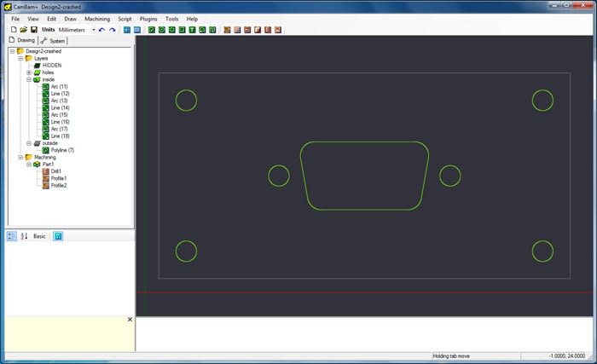The width and height of the screenshot is (597, 364).
Task: Select the HIDDEN layer label
Action: coord(52,66)
